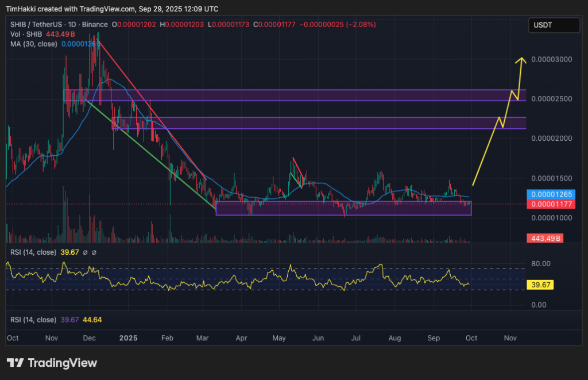Click the TradingView logo icon

pyautogui.click(x=15, y=363)
